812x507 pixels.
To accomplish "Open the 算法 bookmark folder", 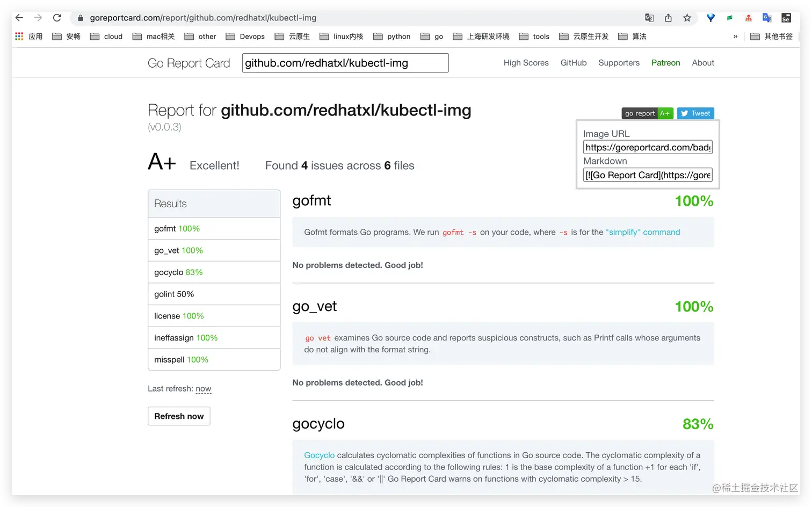I will pyautogui.click(x=632, y=37).
